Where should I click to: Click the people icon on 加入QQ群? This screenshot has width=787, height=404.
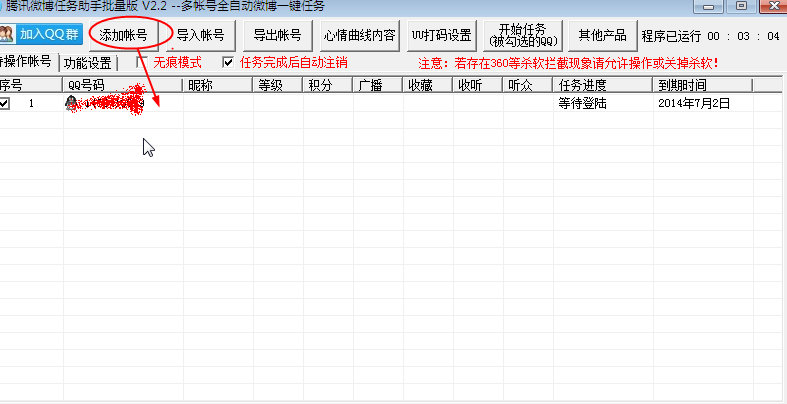(x=8, y=35)
